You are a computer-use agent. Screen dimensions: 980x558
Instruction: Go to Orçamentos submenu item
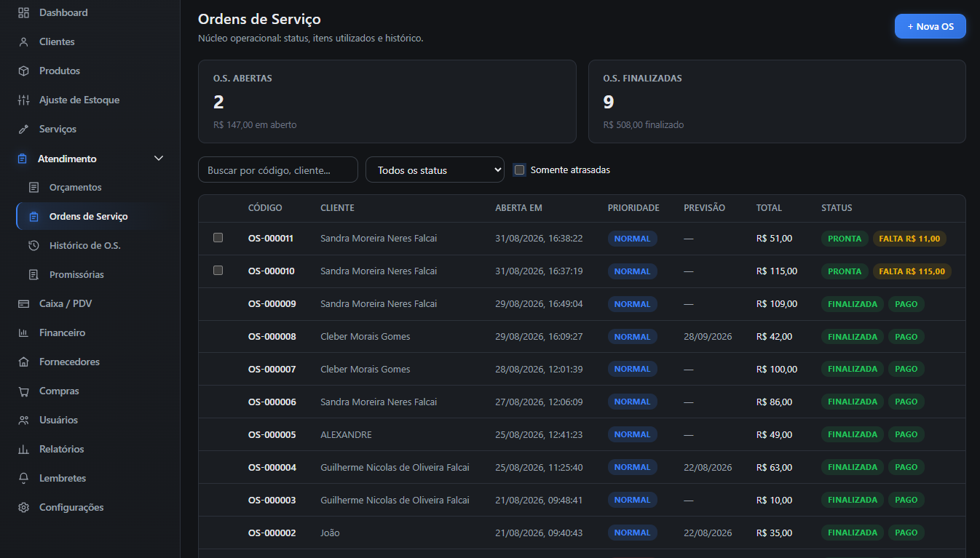pos(75,187)
